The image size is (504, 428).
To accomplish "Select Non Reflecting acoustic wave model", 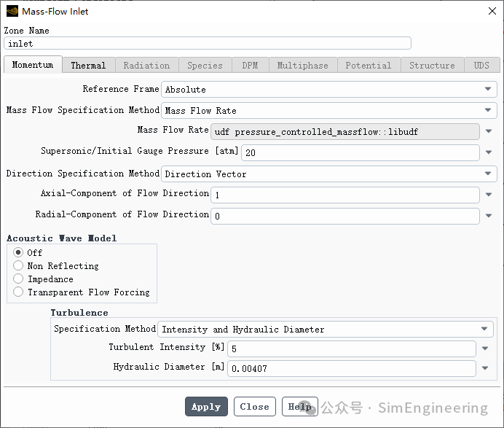I will coord(18,266).
